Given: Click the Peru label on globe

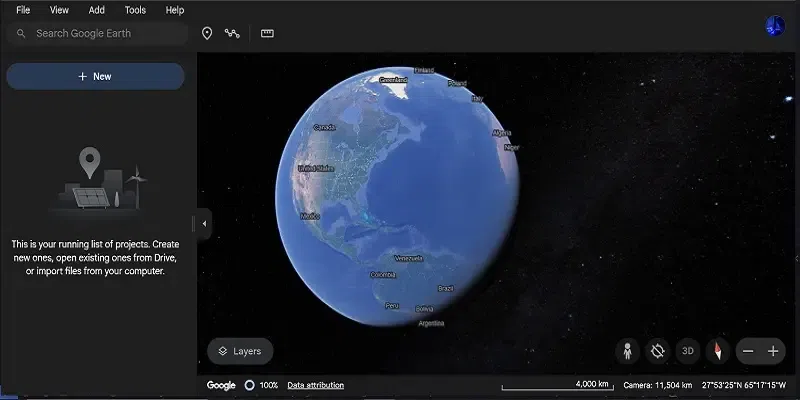Looking at the screenshot, I should click(392, 306).
